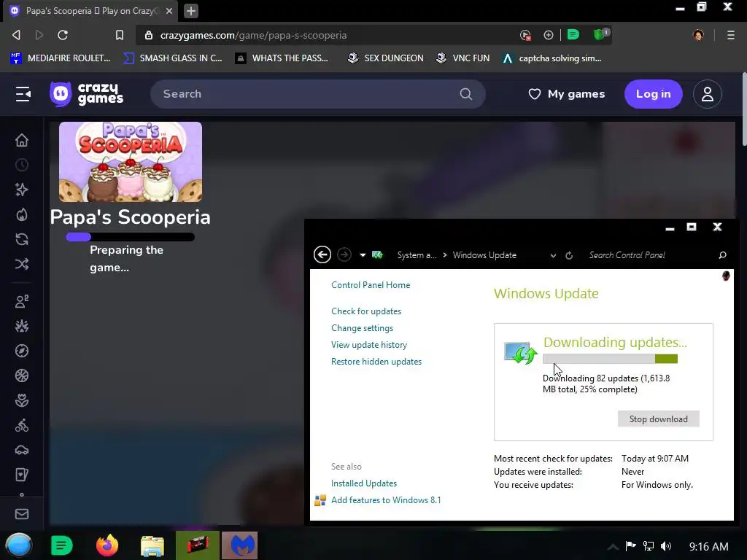The image size is (747, 560).
Task: Open Change settings link
Action: (x=362, y=327)
